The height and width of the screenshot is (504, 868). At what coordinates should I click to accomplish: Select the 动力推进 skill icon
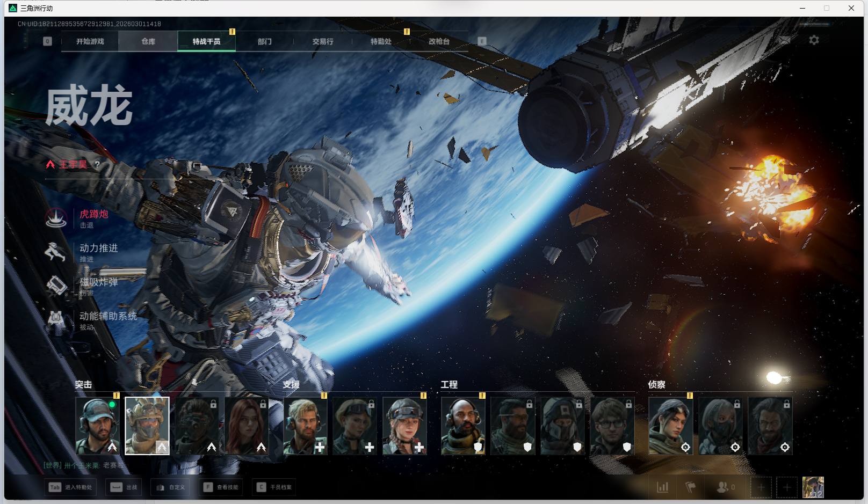[x=55, y=252]
